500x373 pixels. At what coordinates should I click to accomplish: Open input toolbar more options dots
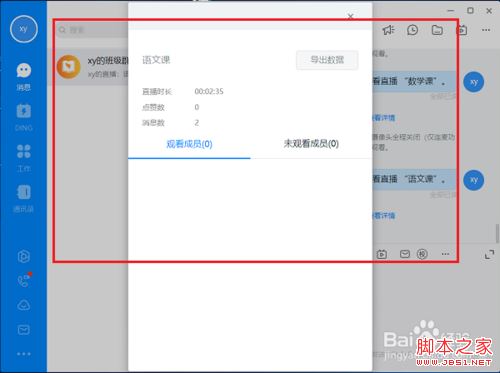pos(445,254)
